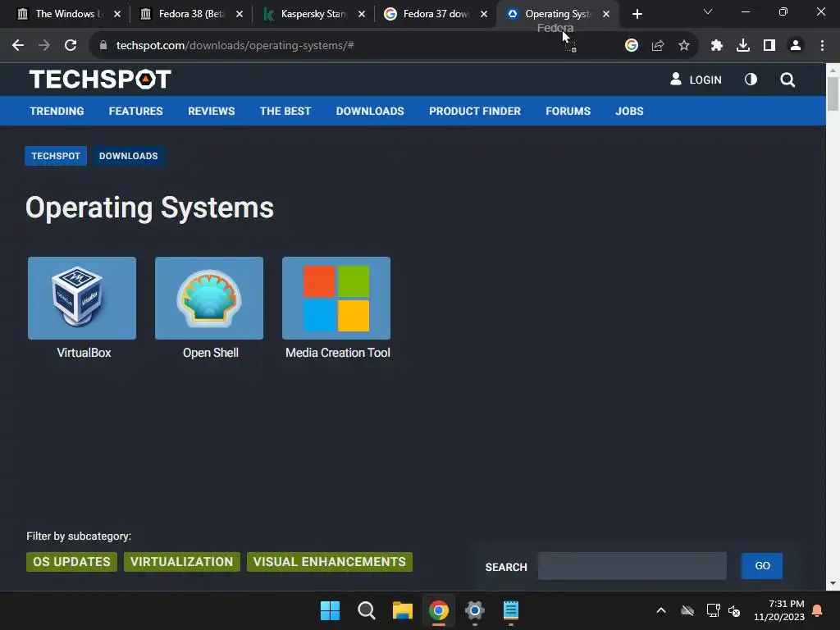Close the Kaspersky tab

pyautogui.click(x=362, y=14)
